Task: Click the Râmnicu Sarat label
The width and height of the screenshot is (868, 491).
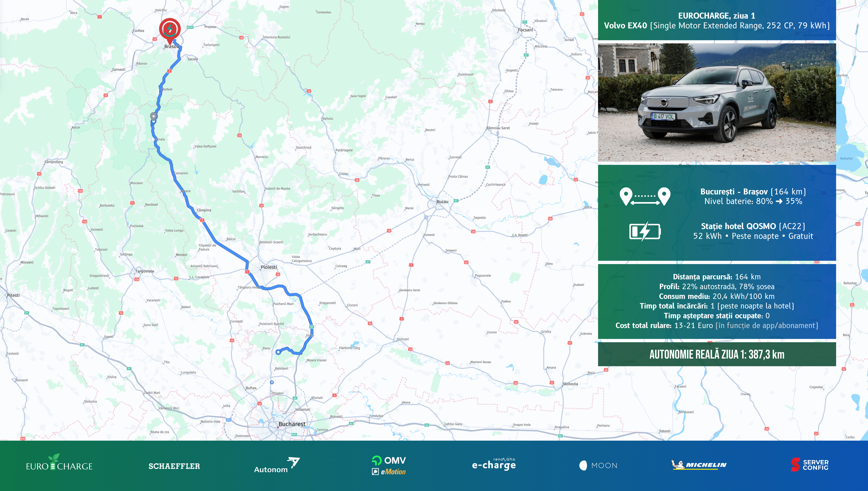Action: click(498, 128)
